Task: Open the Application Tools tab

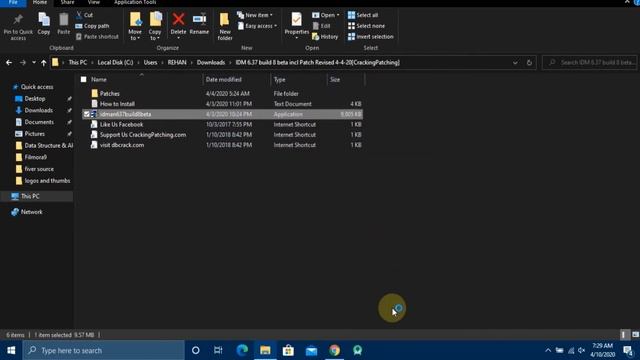Action: [x=135, y=2]
